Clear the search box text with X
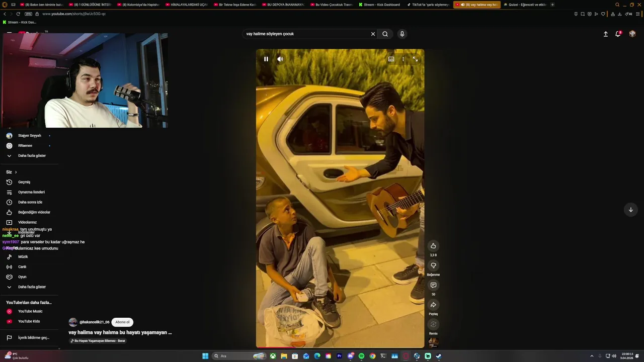This screenshot has height=362, width=644. pyautogui.click(x=373, y=34)
